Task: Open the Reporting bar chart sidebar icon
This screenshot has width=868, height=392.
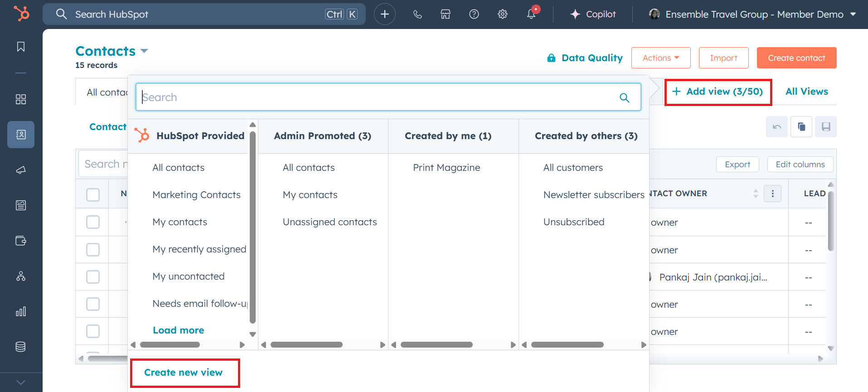Action: [21, 311]
